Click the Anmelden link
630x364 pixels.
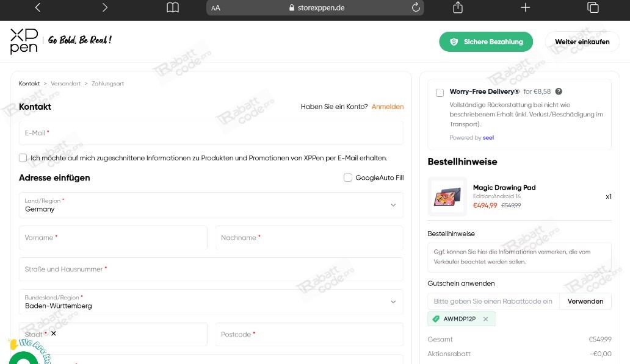(x=387, y=107)
